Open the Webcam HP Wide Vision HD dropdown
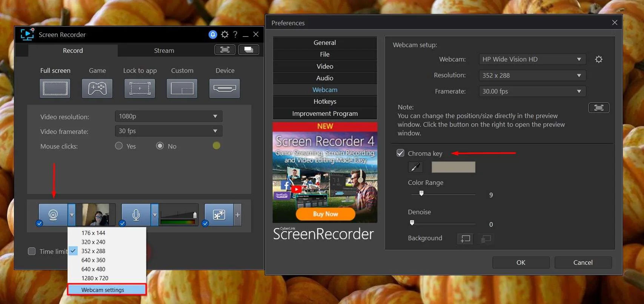The height and width of the screenshot is (304, 644). [x=532, y=59]
